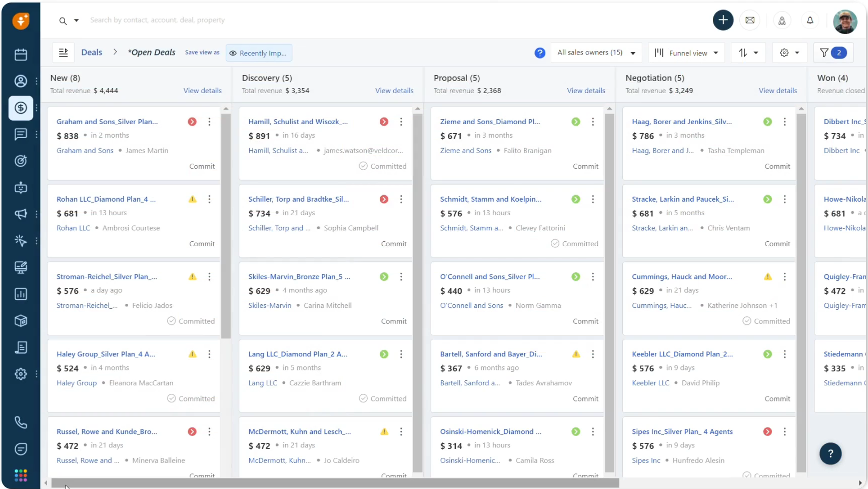Viewport: 868px width, 489px height.
Task: Open more options for Hamill, Schulist deal
Action: (x=401, y=122)
